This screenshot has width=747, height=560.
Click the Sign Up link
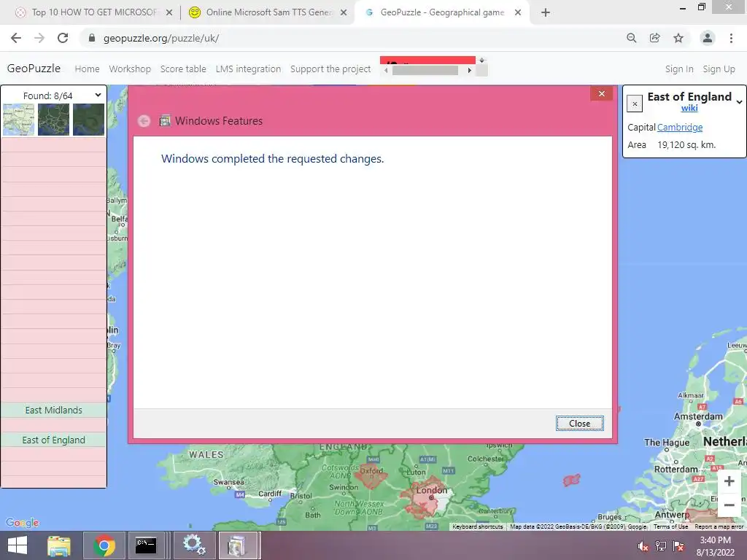719,69
